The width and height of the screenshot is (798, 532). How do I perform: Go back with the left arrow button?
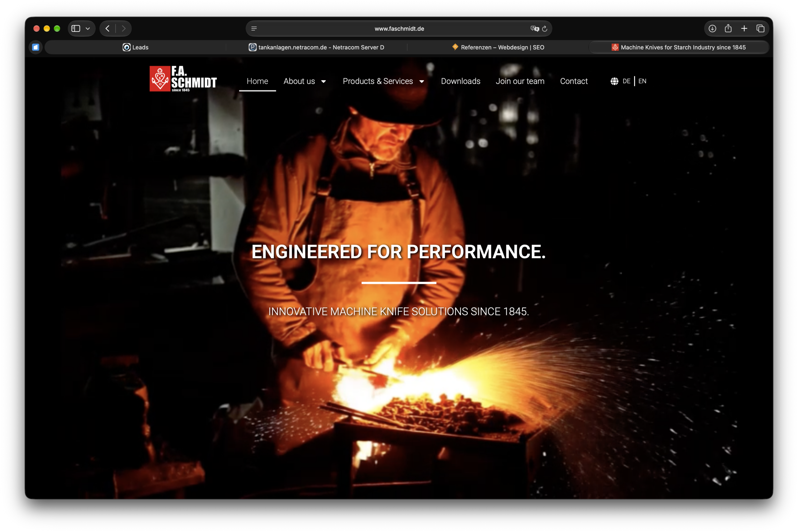[x=108, y=28]
